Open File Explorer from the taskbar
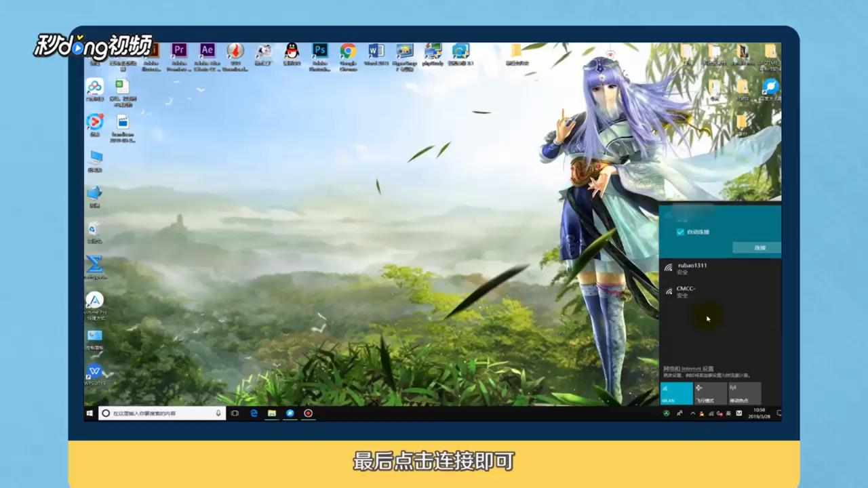Screen dimensions: 868x488 click(x=272, y=413)
